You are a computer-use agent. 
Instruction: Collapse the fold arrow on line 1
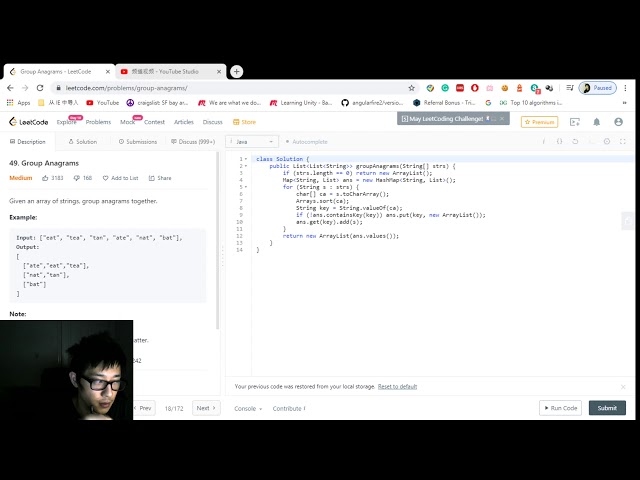pyautogui.click(x=246, y=159)
